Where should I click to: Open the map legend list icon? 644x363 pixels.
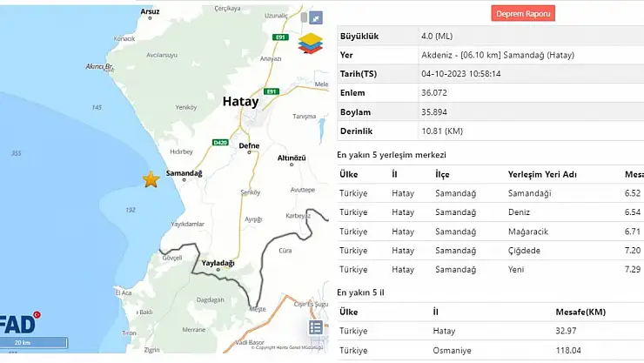[x=316, y=327]
